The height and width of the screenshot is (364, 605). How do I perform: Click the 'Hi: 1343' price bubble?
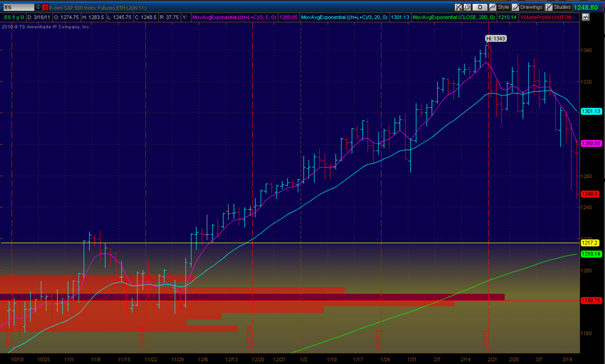[x=496, y=38]
